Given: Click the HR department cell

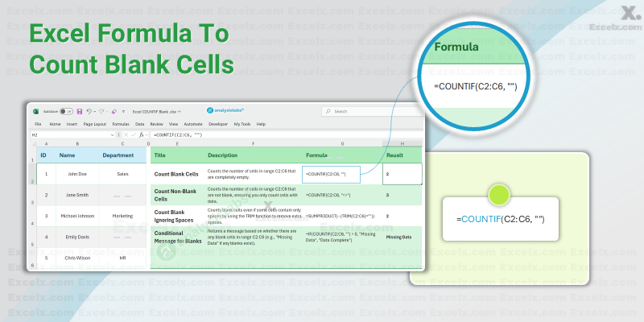Looking at the screenshot, I should click(x=122, y=258).
